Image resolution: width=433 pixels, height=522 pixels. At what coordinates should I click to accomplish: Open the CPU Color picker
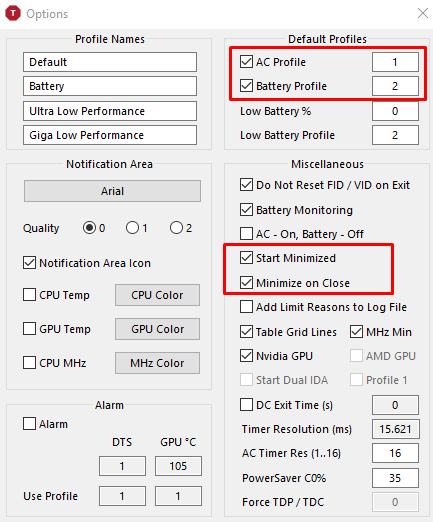point(157,295)
